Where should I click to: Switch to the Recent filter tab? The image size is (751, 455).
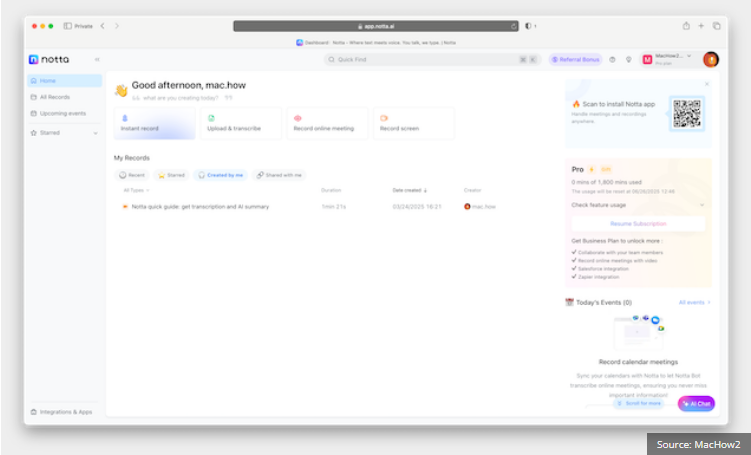click(132, 175)
